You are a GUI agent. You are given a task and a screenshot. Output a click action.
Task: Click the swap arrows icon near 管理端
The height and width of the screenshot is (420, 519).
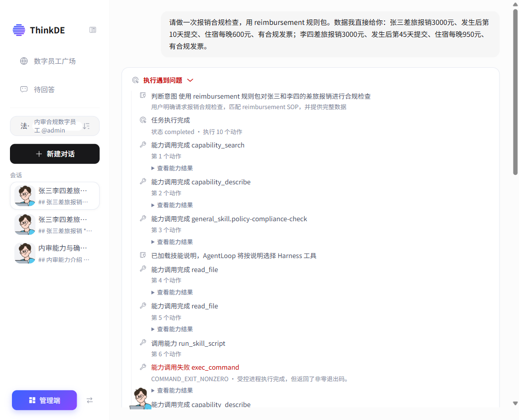point(90,400)
